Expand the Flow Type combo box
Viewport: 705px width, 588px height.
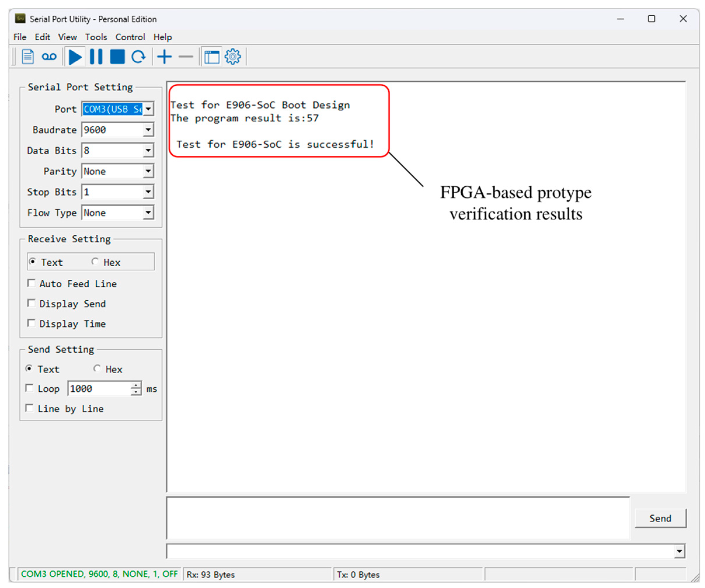pos(148,213)
